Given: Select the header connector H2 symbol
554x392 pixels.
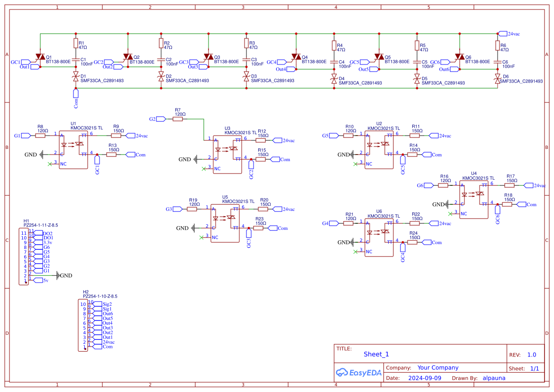Looking at the screenshot, I should [x=82, y=325].
